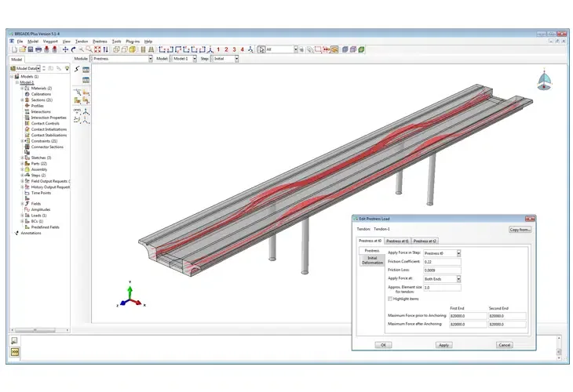
Task: Click the Pan view tool icon
Action: click(65, 49)
